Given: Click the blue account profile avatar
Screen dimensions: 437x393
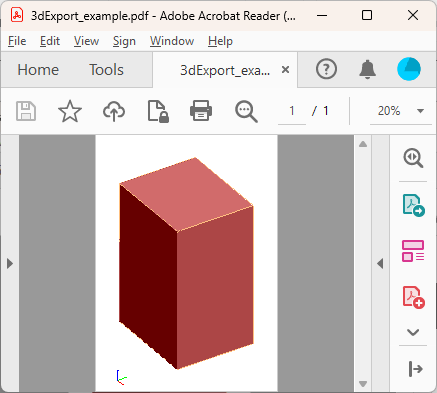Looking at the screenshot, I should pos(409,69).
